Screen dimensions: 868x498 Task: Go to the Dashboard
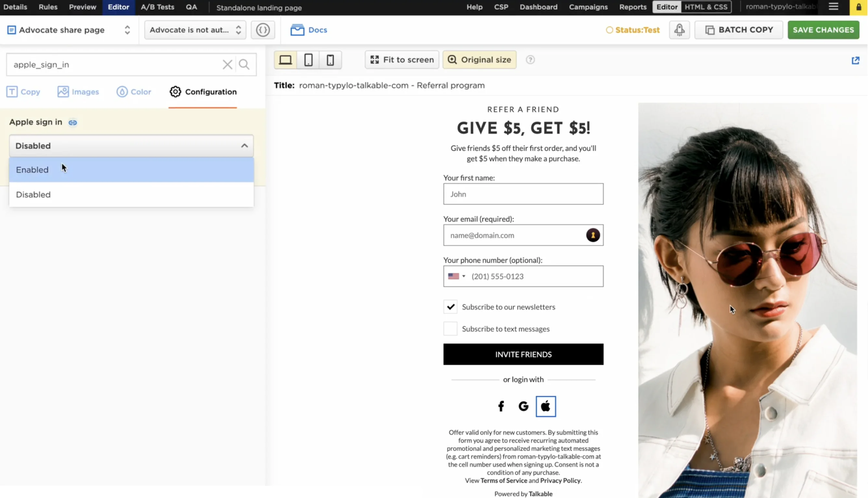point(538,7)
